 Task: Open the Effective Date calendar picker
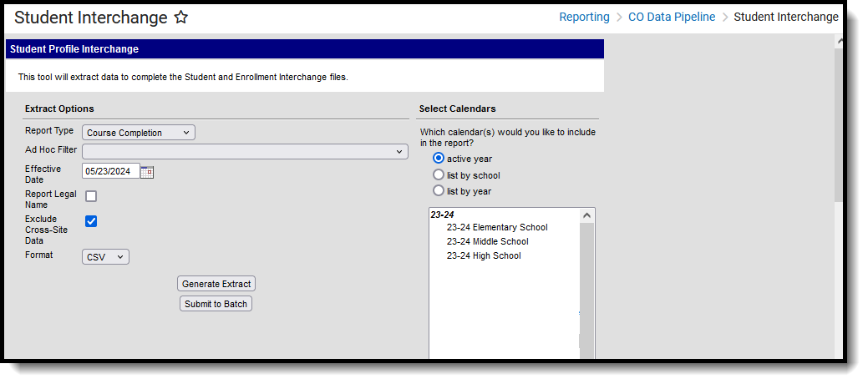coord(147,171)
